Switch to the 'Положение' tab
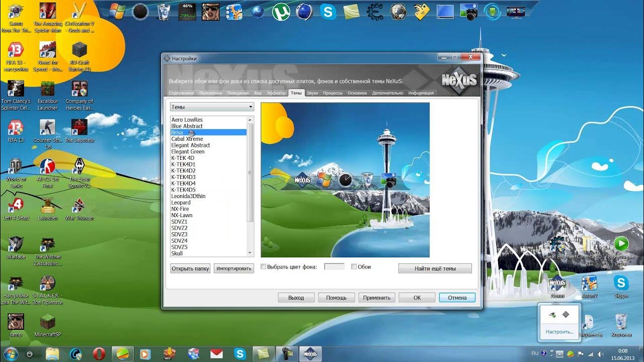This screenshot has height=362, width=644. click(210, 93)
